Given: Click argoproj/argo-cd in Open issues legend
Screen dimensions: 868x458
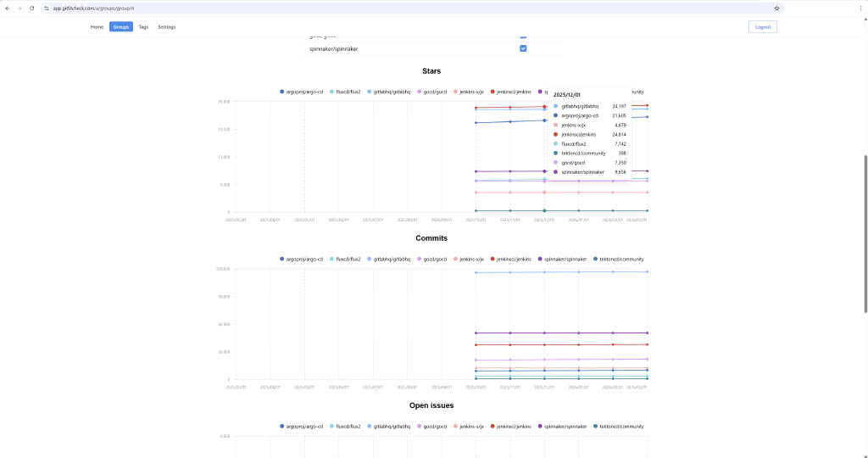Looking at the screenshot, I should pyautogui.click(x=301, y=427).
